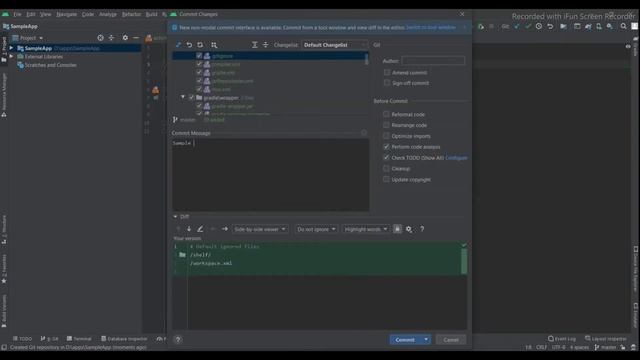This screenshot has width=640, height=360.
Task: Click the rollback icon in commit dialog toolbar
Action: (x=189, y=45)
